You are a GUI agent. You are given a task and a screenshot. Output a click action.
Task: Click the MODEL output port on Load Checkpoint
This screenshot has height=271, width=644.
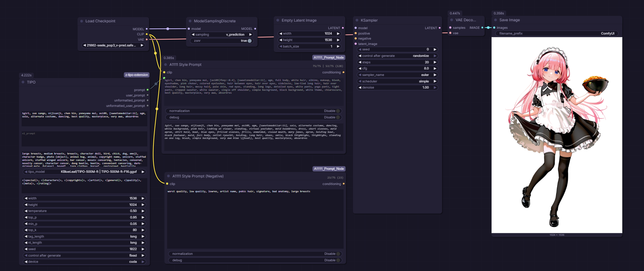tap(147, 29)
